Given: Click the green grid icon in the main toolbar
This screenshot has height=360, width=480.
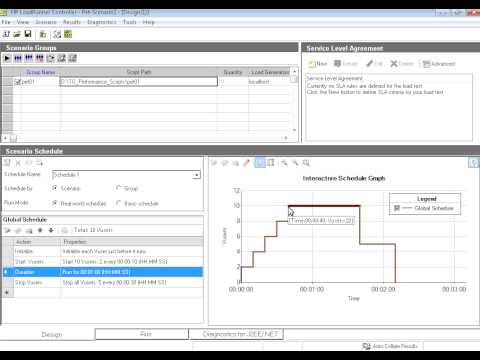Looking at the screenshot, I should [x=68, y=34].
